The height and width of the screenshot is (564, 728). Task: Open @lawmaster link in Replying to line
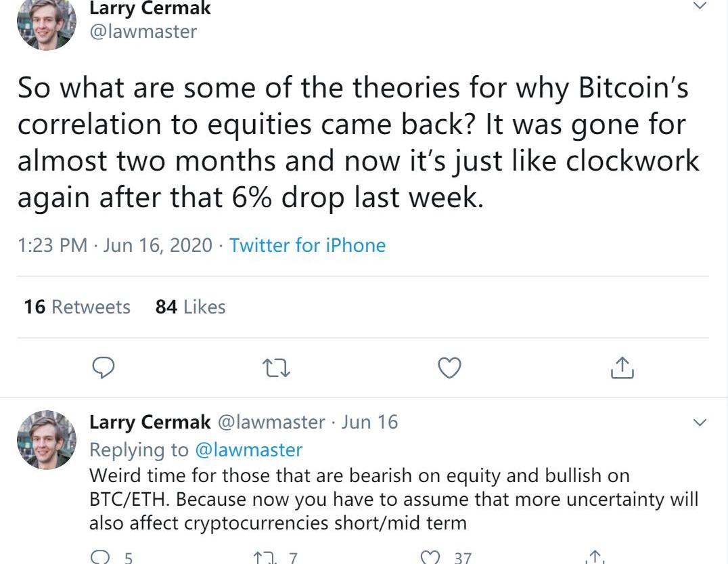pos(248,450)
